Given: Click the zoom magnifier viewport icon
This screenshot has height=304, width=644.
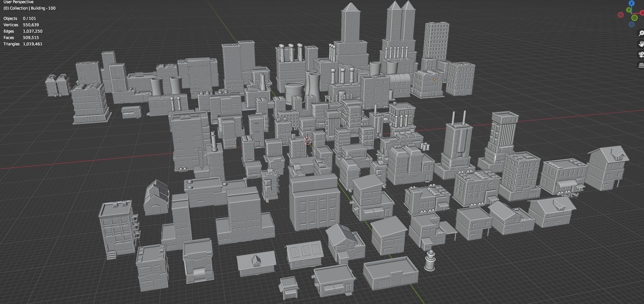Looking at the screenshot, I should click(x=641, y=34).
